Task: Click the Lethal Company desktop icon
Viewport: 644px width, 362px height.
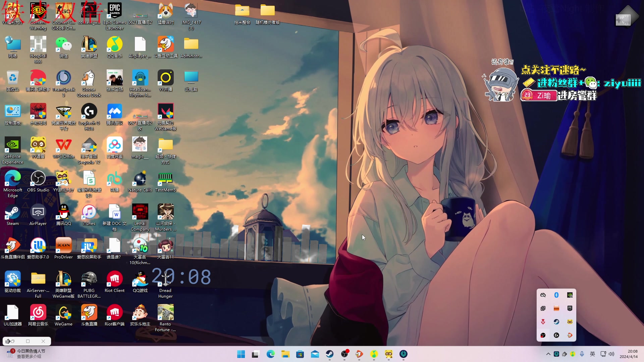Action: (x=140, y=217)
